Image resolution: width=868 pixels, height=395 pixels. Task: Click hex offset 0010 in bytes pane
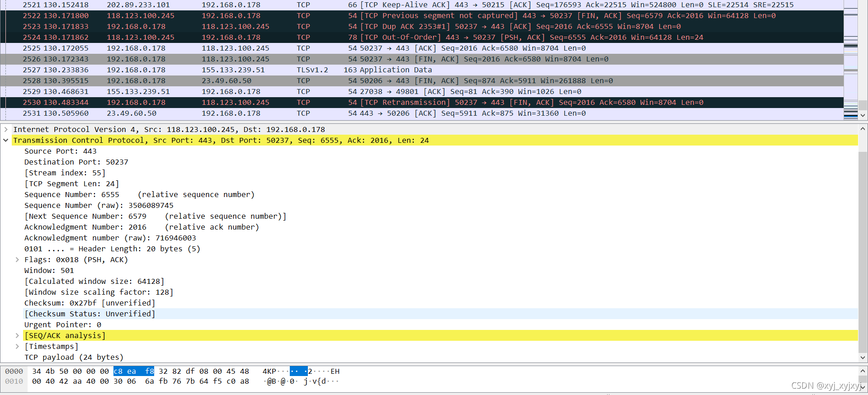pos(14,381)
